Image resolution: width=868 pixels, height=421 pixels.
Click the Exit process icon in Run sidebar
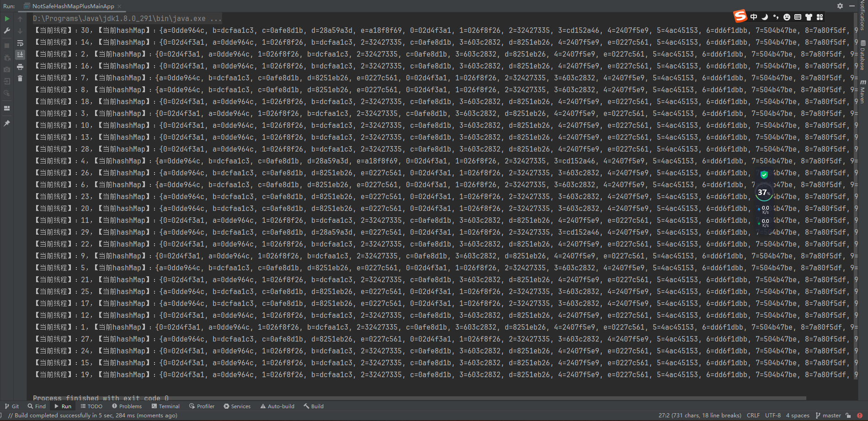tap(7, 81)
